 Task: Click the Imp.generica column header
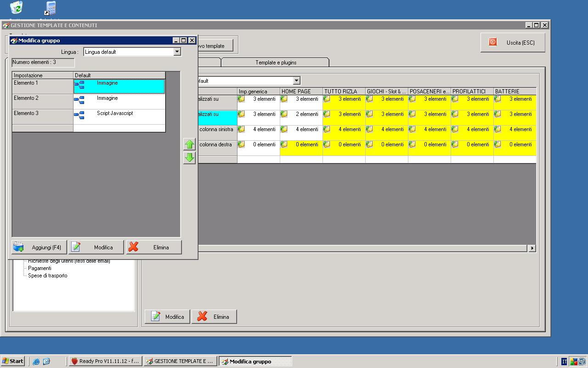[x=259, y=92]
